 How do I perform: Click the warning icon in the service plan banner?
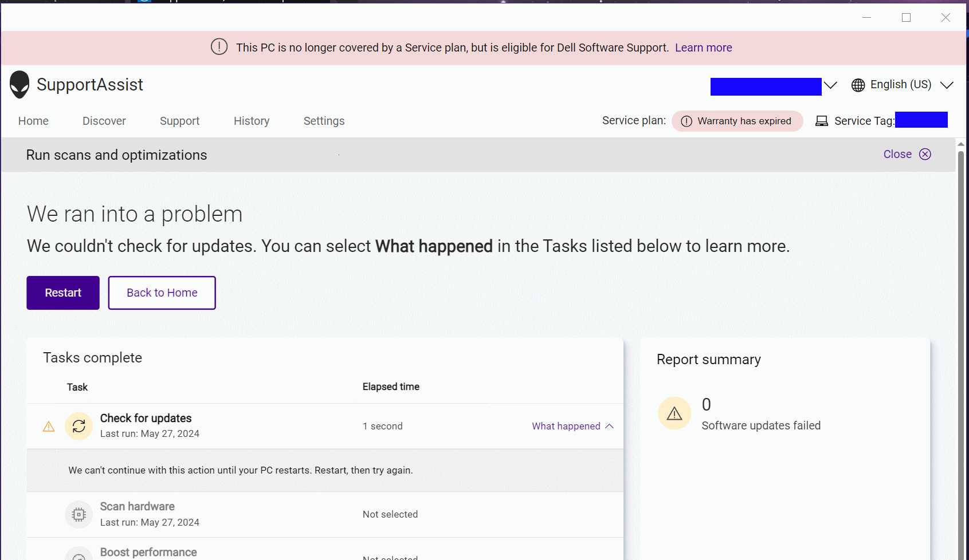pyautogui.click(x=219, y=48)
